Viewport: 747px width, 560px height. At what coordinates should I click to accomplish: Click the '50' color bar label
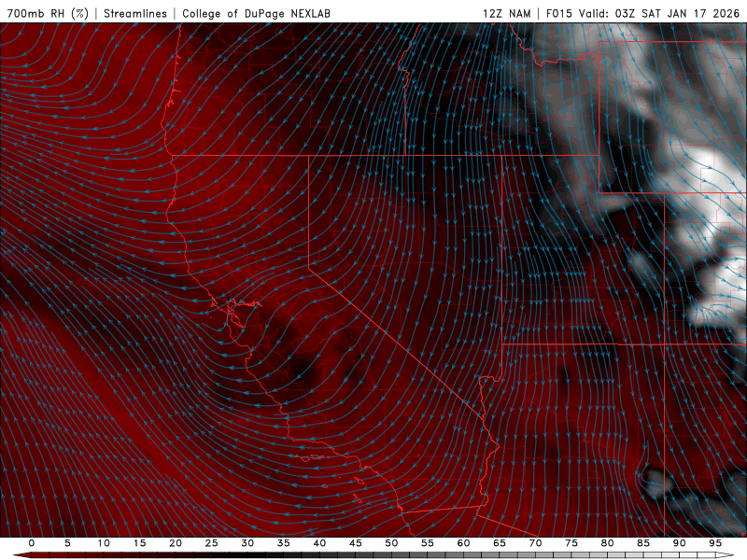point(391,543)
